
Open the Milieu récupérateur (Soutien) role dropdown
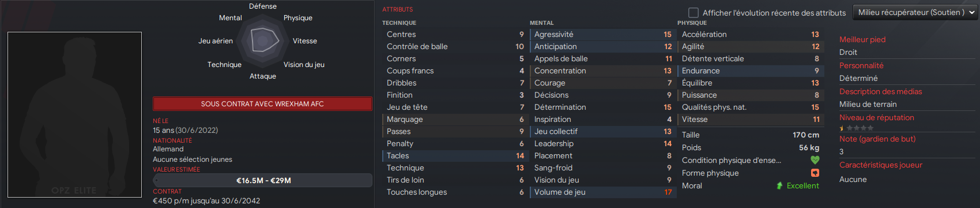point(916,12)
